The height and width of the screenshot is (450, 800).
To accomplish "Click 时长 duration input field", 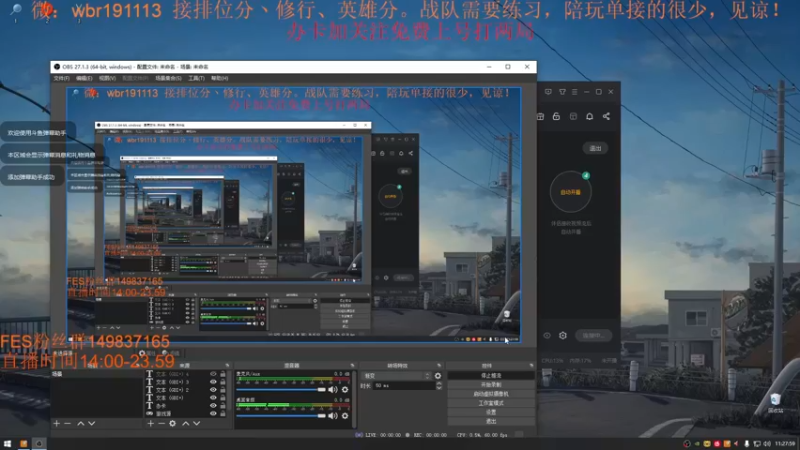I will [404, 386].
